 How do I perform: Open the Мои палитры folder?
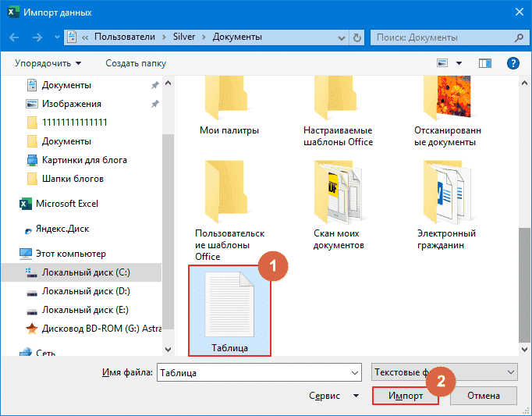point(229,106)
